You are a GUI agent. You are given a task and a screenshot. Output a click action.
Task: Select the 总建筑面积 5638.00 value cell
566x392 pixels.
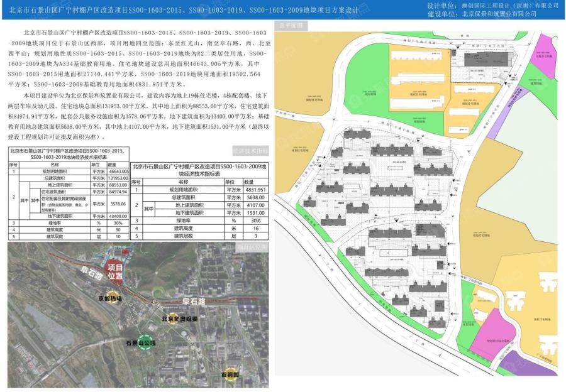click(x=255, y=197)
